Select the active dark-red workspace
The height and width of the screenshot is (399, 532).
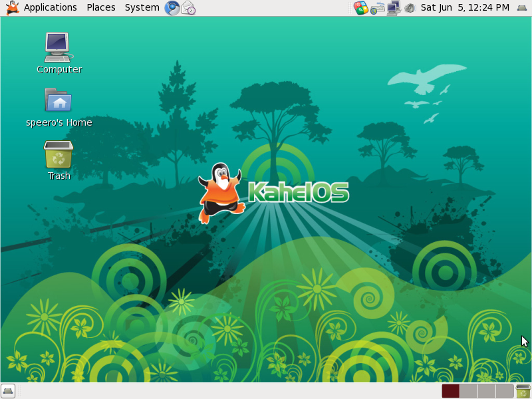451,390
